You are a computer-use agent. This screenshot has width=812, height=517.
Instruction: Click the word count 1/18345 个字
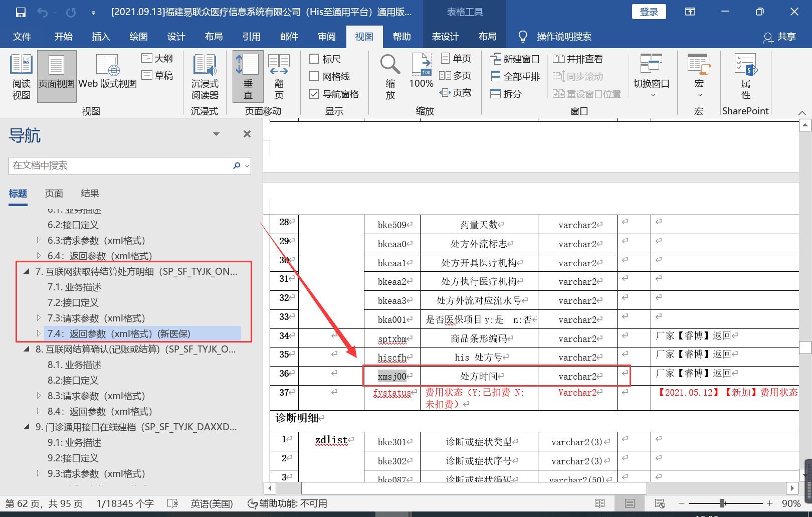point(125,503)
